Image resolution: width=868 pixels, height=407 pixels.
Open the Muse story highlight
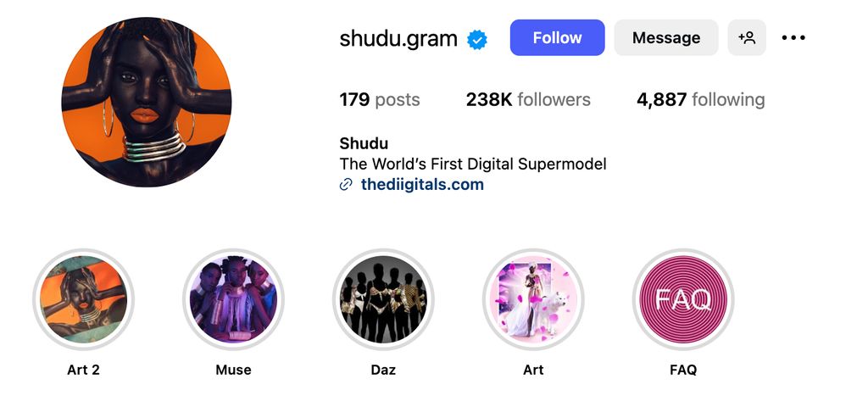233,299
